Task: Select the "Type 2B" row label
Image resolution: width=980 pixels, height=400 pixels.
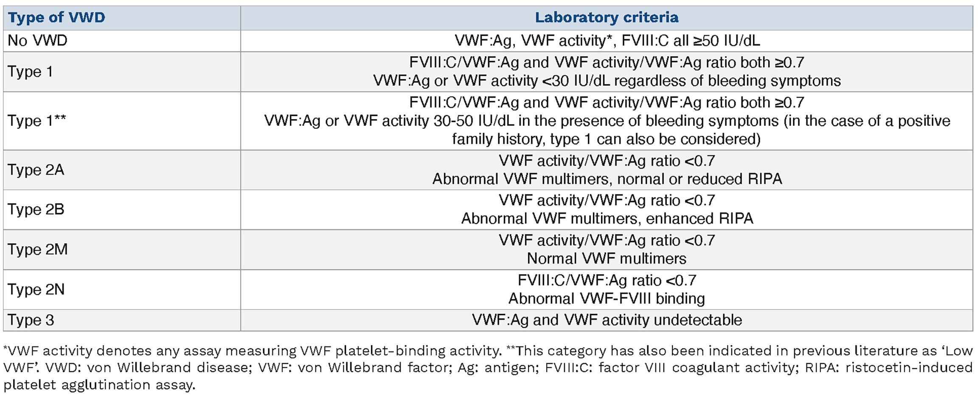Action: (x=36, y=209)
